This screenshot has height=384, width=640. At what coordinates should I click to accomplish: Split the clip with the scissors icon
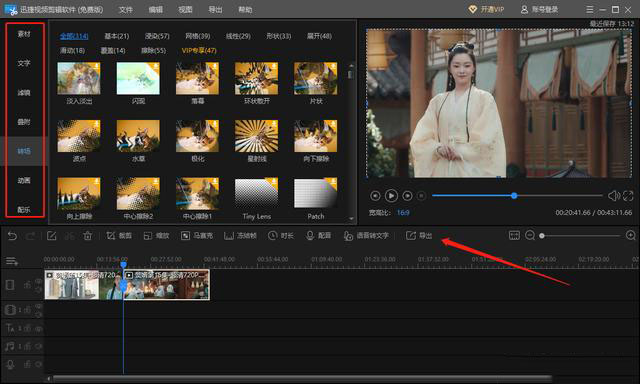tap(69, 236)
